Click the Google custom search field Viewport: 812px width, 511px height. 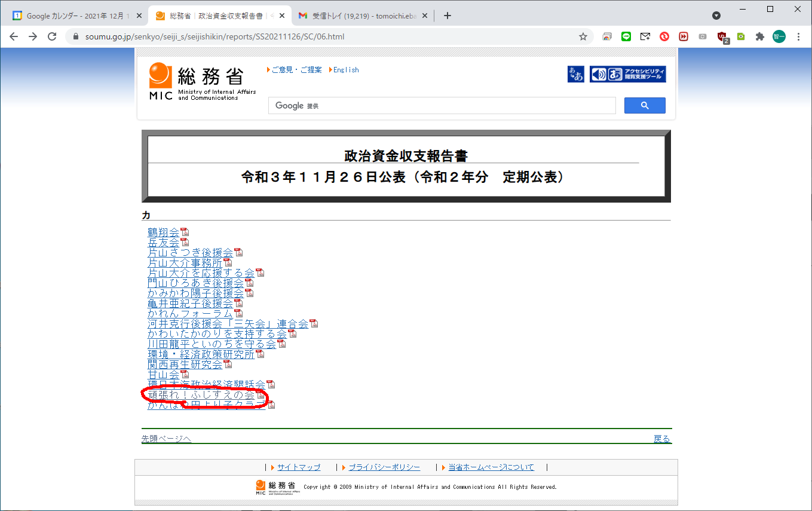[x=442, y=106]
